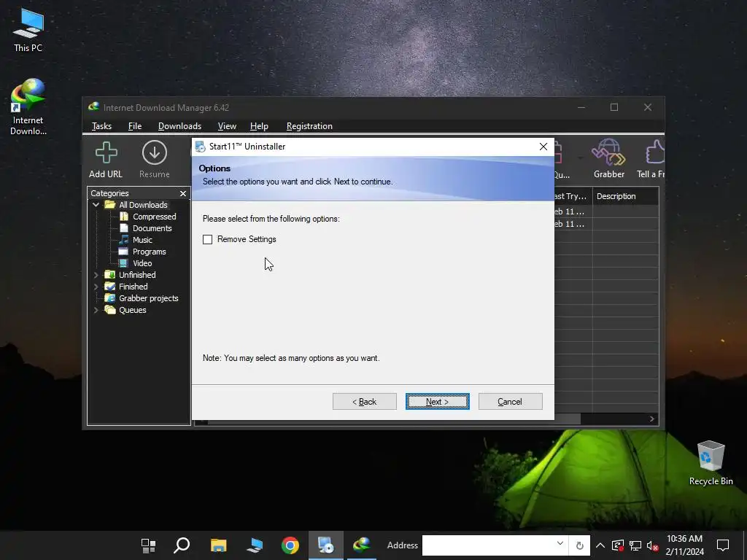Expand the Unfinished category

[96, 275]
